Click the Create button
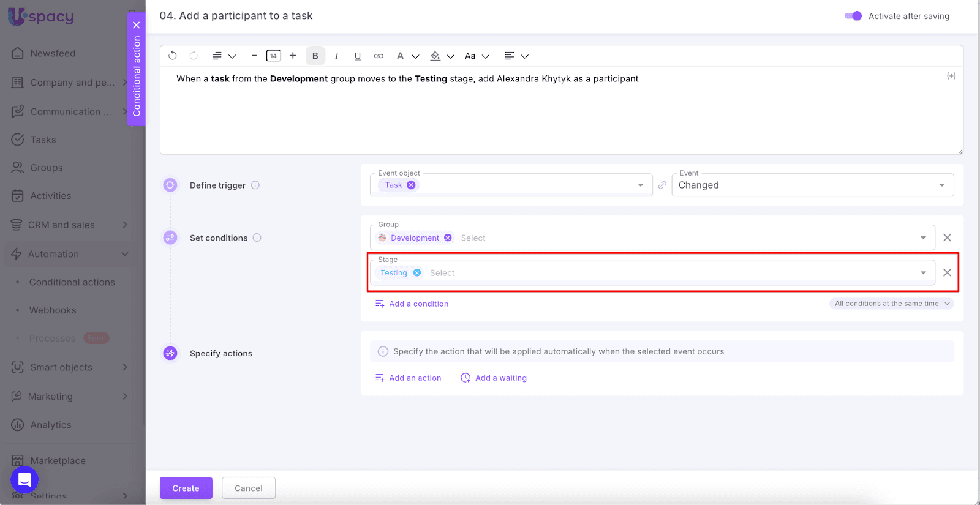This screenshot has width=980, height=505. coord(186,488)
